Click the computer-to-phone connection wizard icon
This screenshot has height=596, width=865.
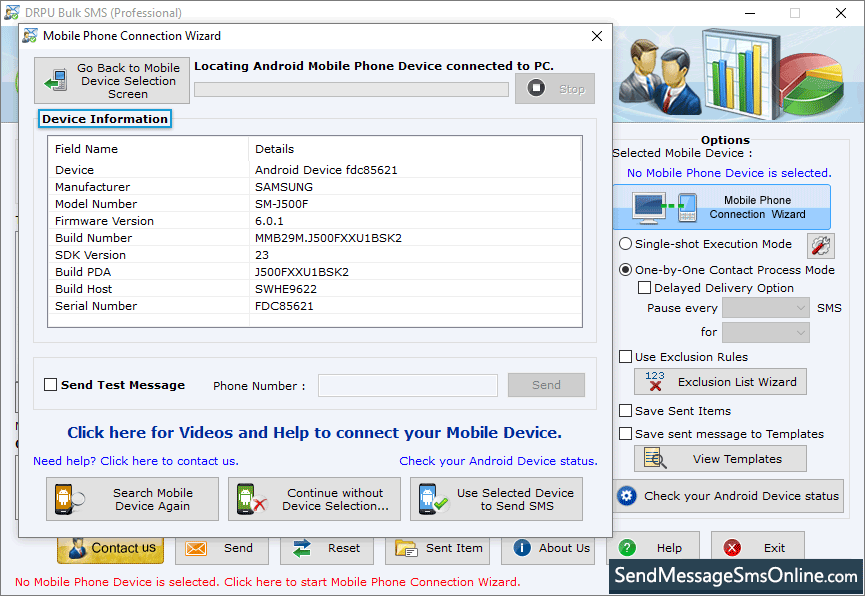[x=665, y=208]
